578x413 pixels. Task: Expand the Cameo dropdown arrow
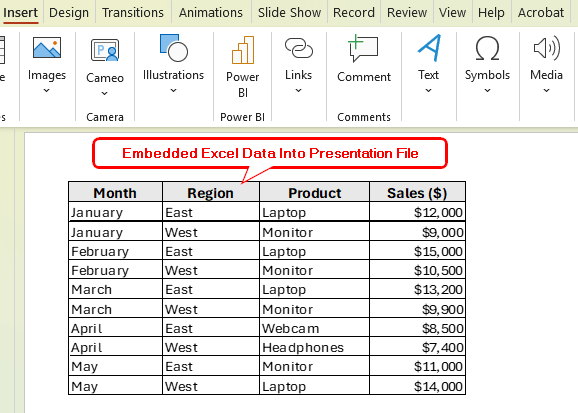(105, 93)
